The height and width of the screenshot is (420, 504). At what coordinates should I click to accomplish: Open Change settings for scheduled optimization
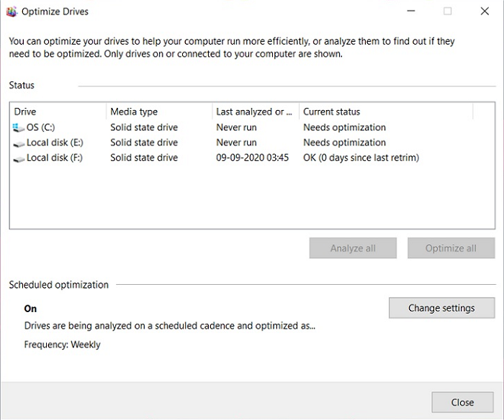(x=441, y=308)
